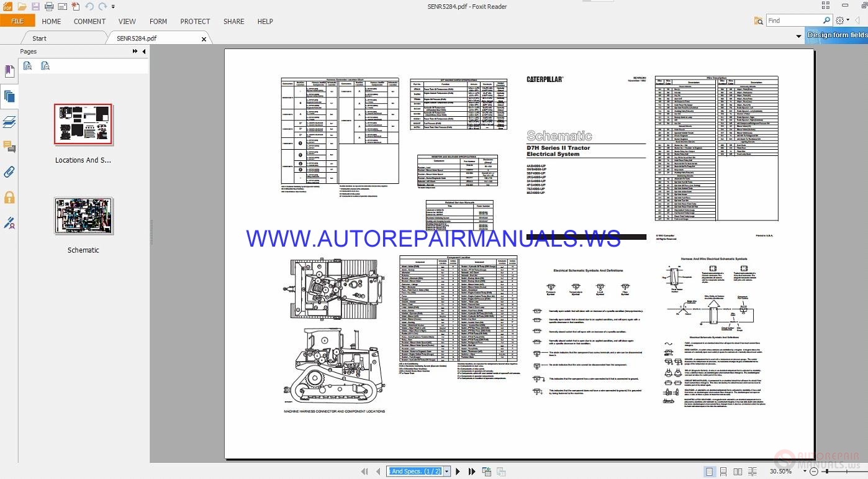
Task: Go to the next page
Action: pos(458,472)
